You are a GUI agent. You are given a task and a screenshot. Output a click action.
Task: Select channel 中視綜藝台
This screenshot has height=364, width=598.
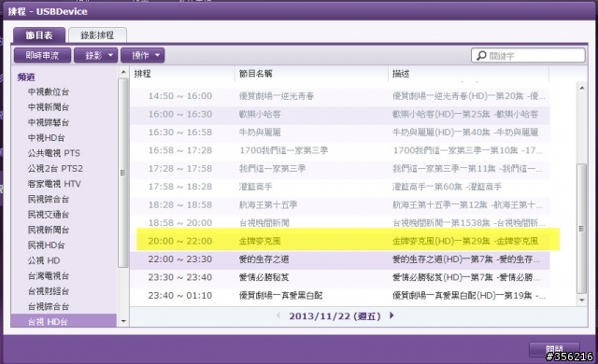click(x=49, y=122)
